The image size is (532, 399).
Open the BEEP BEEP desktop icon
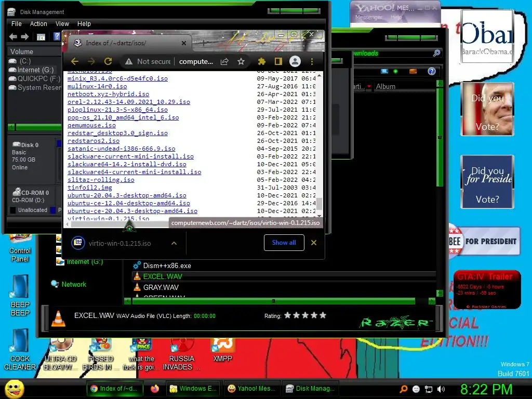[x=20, y=295]
